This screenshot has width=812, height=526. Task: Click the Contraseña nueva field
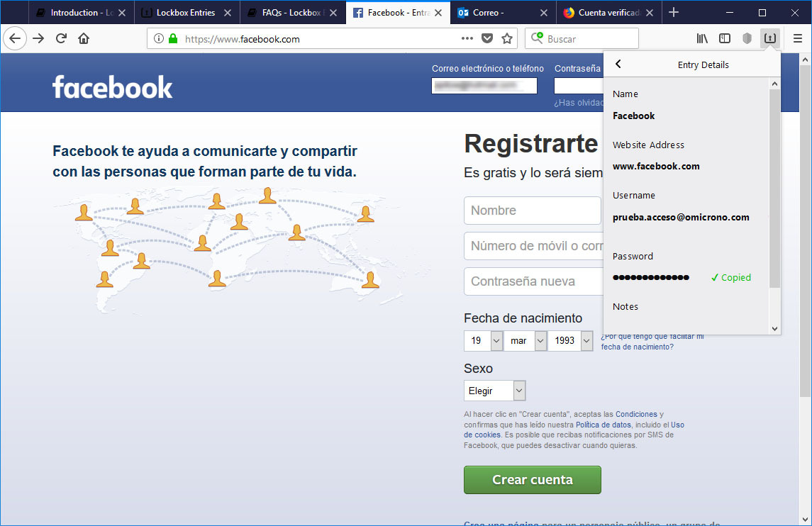point(533,281)
